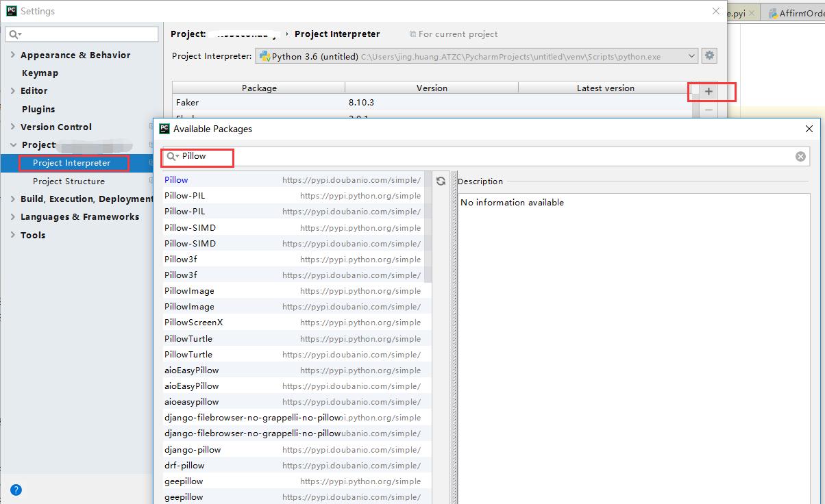Select the Pillow package from doubanio
The height and width of the screenshot is (504, 825).
click(x=293, y=179)
